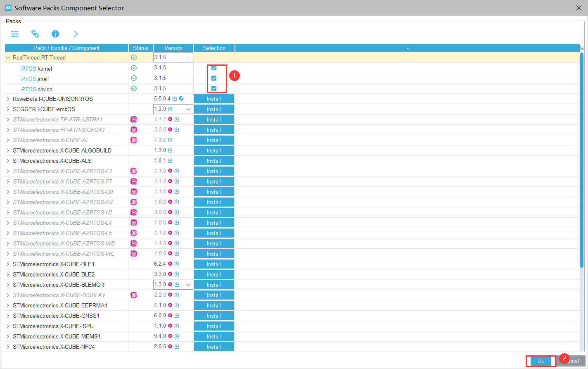This screenshot has height=369, width=588.
Task: Close the Software Packs Component Selector window
Action: (x=579, y=8)
